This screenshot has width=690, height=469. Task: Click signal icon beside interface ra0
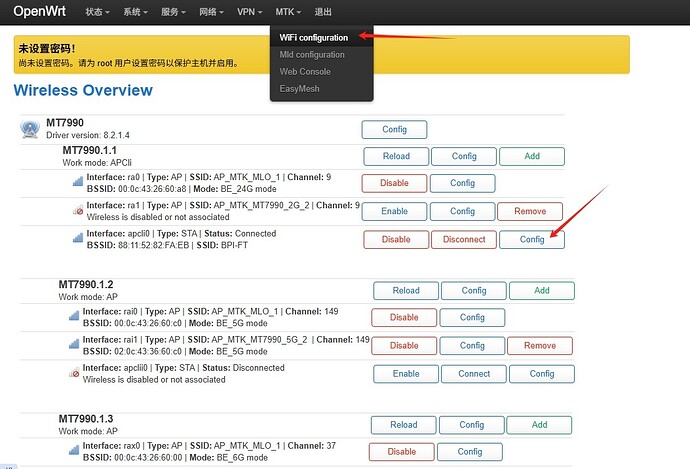[x=78, y=181]
